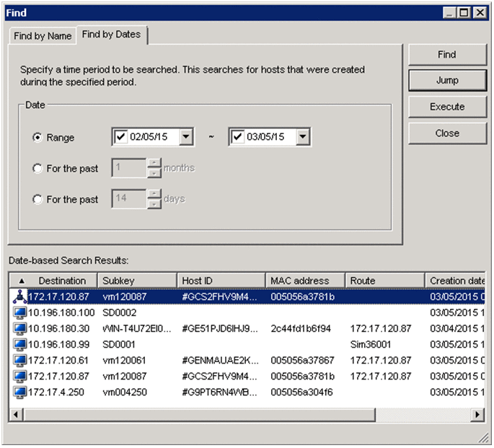Select For the past months radio option

[x=38, y=168]
